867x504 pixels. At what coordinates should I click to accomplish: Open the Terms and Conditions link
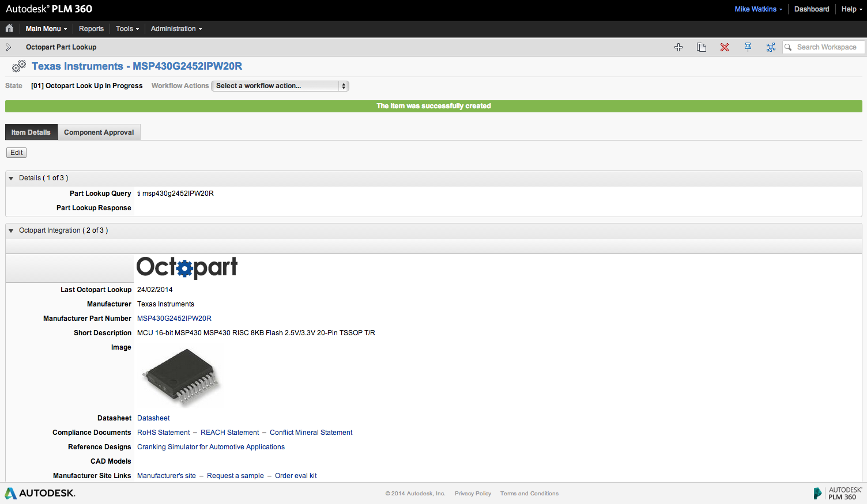529,494
